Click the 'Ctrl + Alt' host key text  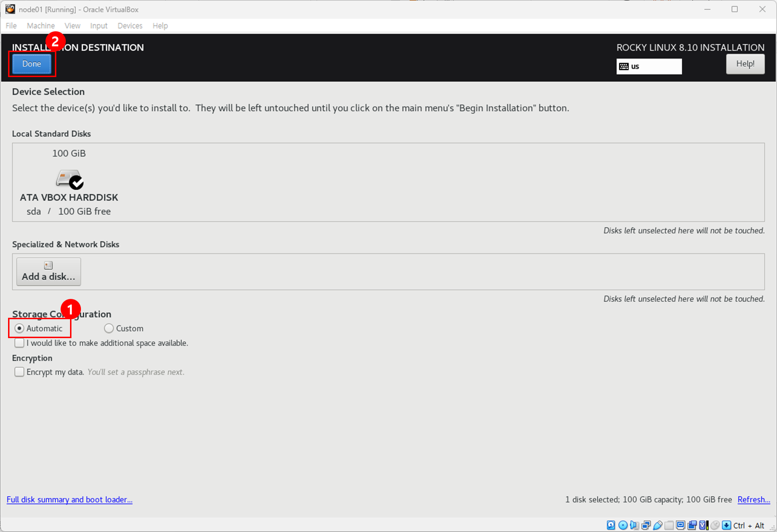coord(749,525)
